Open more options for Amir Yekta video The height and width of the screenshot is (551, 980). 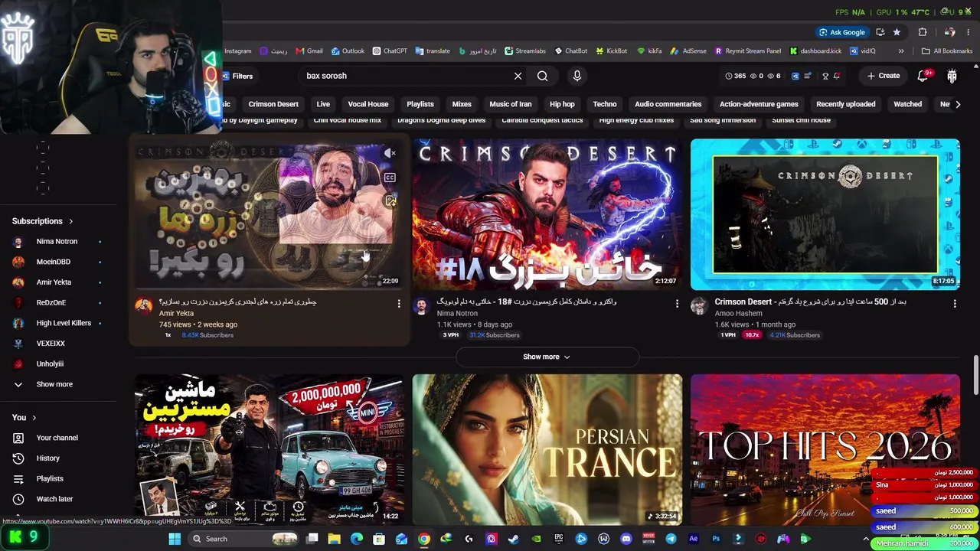[399, 304]
